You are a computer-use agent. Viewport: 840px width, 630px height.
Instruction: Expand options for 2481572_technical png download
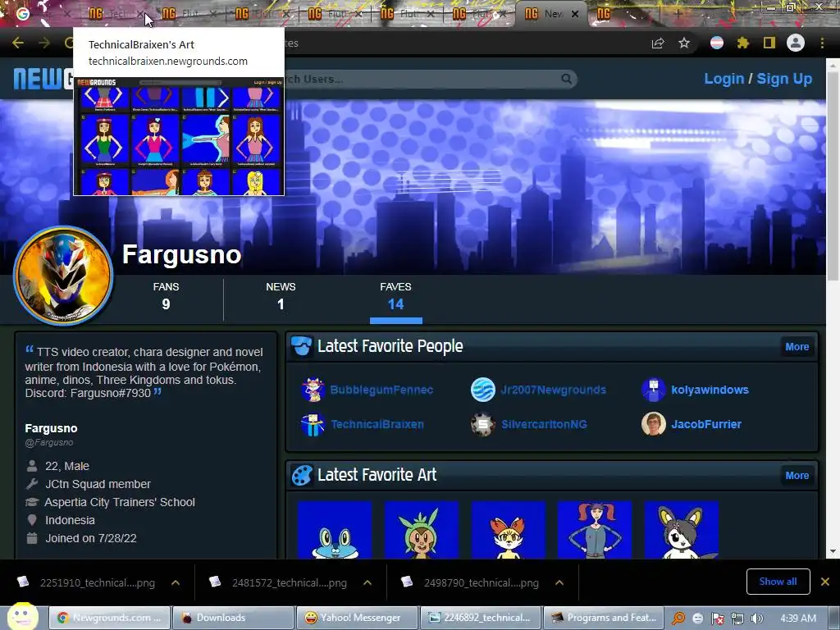[x=367, y=582]
